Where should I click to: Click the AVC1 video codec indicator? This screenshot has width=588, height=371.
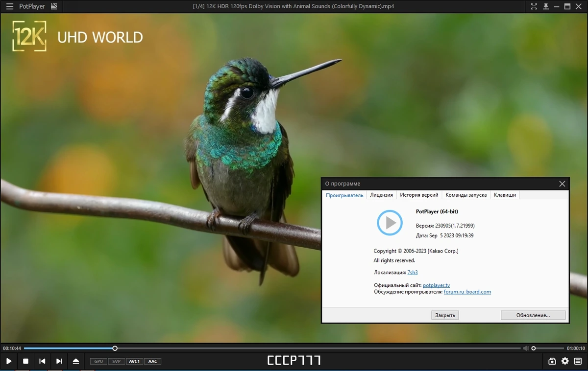(x=134, y=361)
